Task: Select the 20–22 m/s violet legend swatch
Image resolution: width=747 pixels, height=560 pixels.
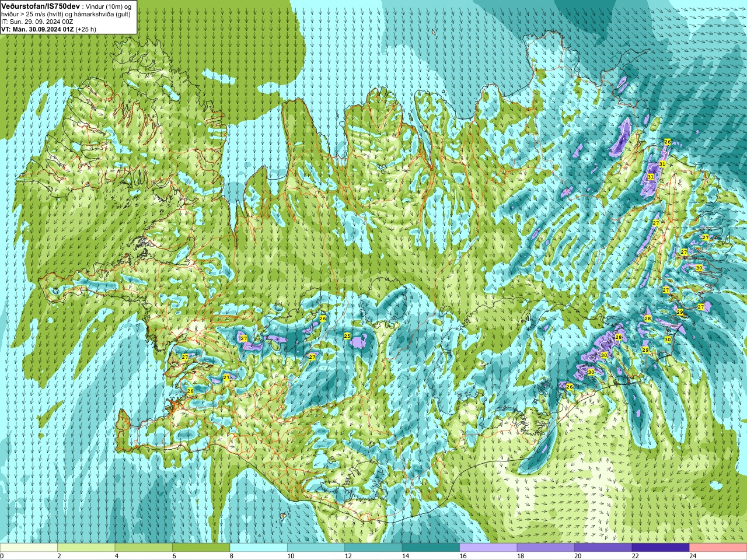Action: (x=603, y=548)
